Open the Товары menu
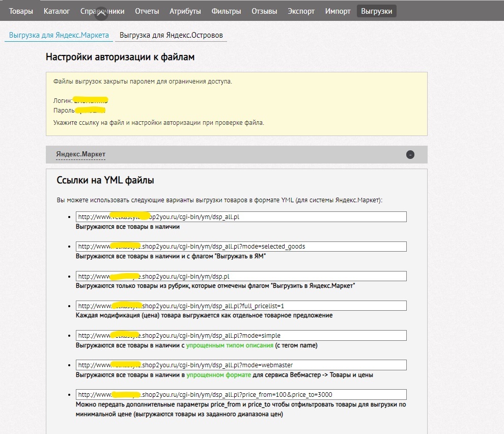Viewport: 504px width, 434px height. tap(21, 11)
